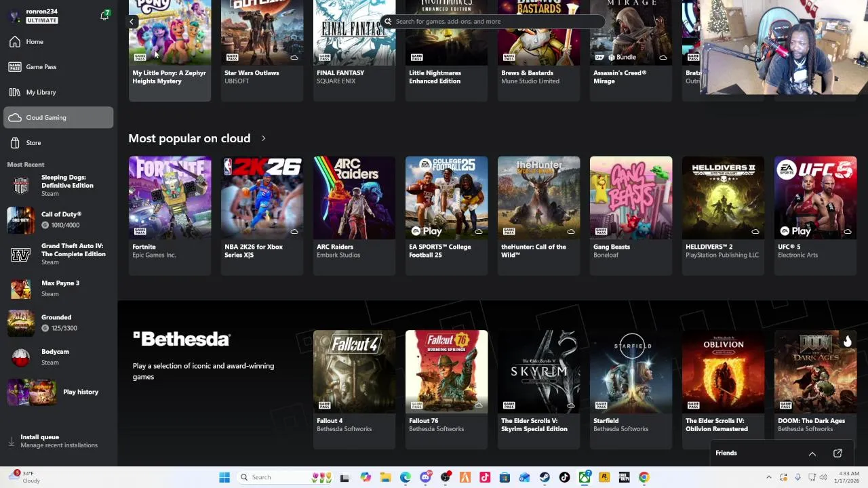Open Call of Duty from Most Recent

(x=58, y=220)
